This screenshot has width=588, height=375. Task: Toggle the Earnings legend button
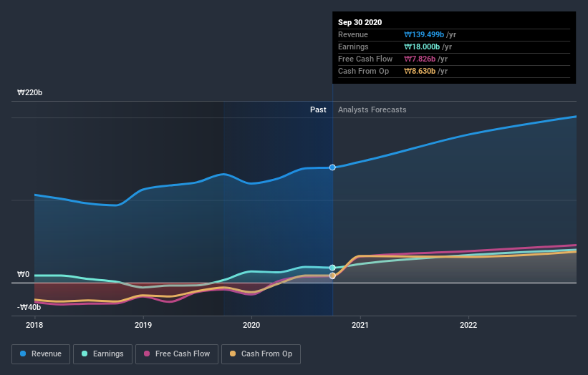tap(102, 354)
